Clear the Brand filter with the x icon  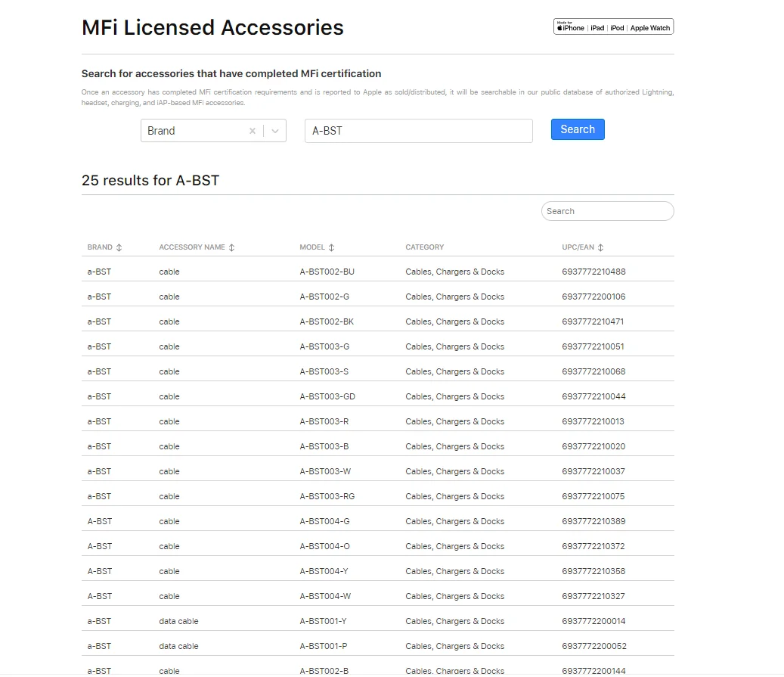tap(253, 130)
